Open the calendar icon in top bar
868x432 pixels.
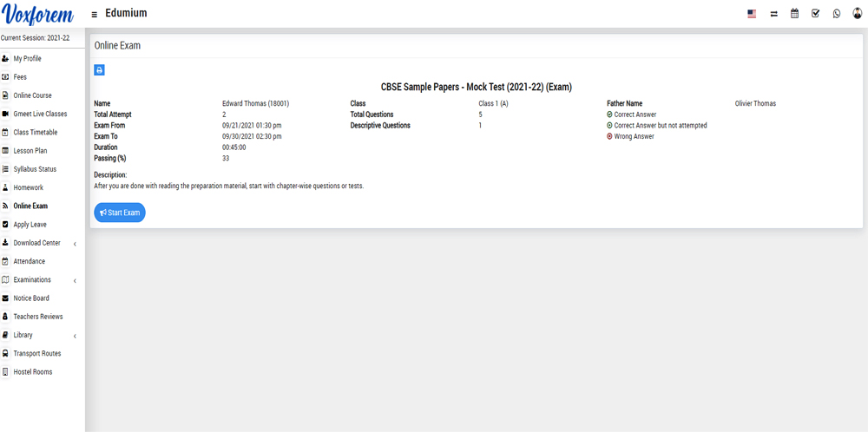(794, 14)
